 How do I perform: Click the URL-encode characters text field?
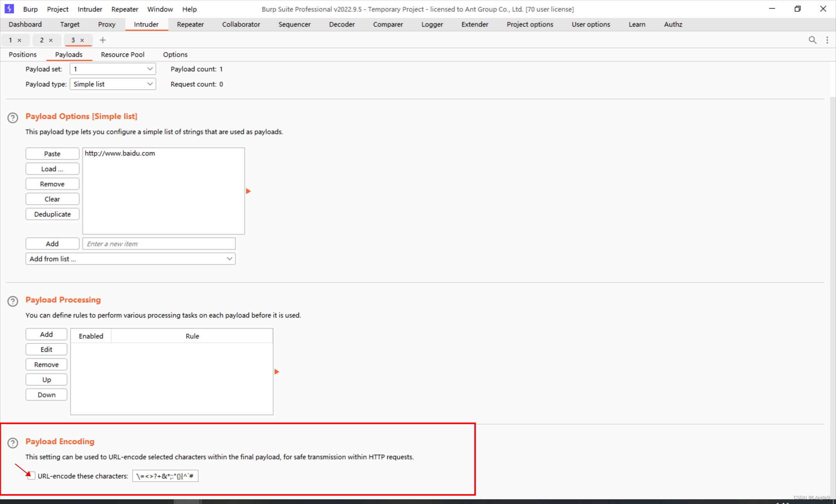(x=165, y=476)
